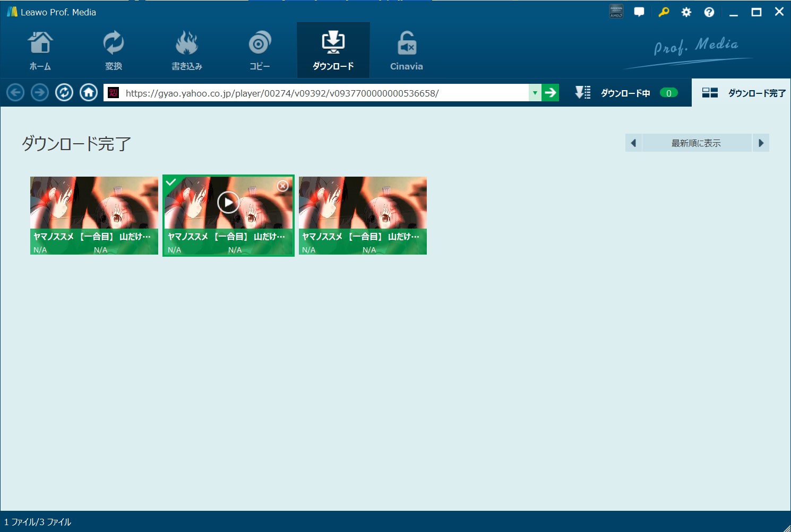This screenshot has width=791, height=532.
Task: Open the ホーム (Home) module
Action: (x=40, y=51)
